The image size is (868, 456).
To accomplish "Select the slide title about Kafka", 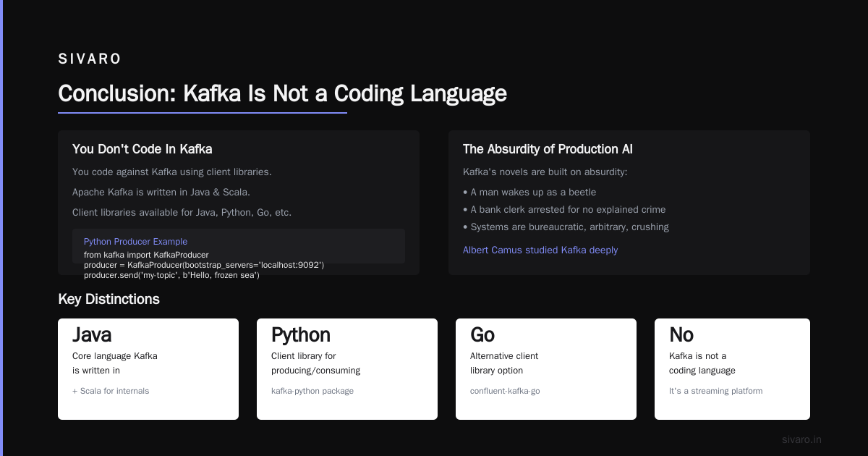I will [x=282, y=93].
